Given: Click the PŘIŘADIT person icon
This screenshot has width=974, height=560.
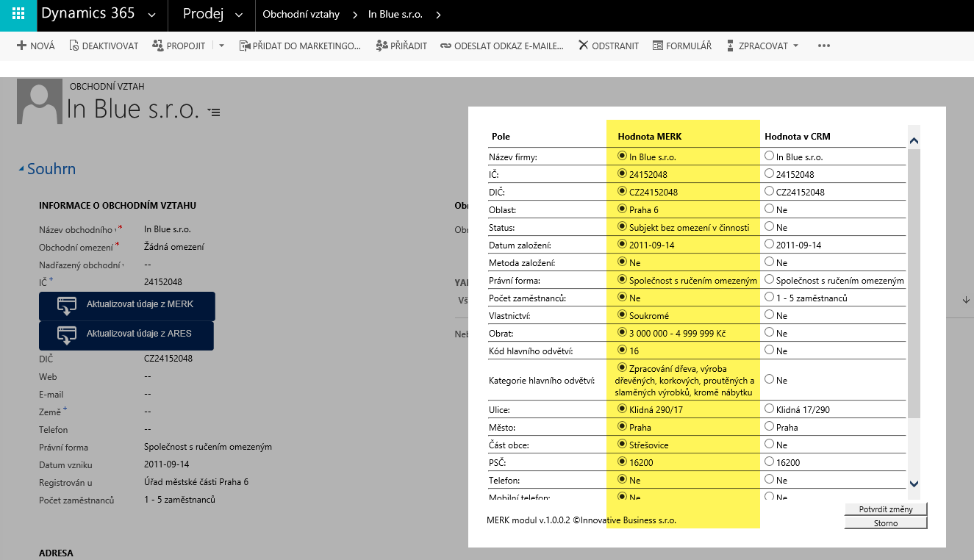Looking at the screenshot, I should [382, 46].
